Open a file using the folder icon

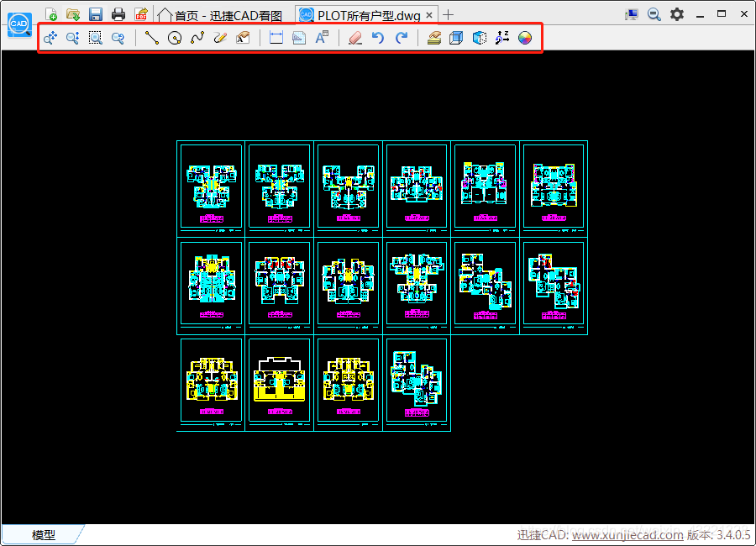[x=73, y=14]
